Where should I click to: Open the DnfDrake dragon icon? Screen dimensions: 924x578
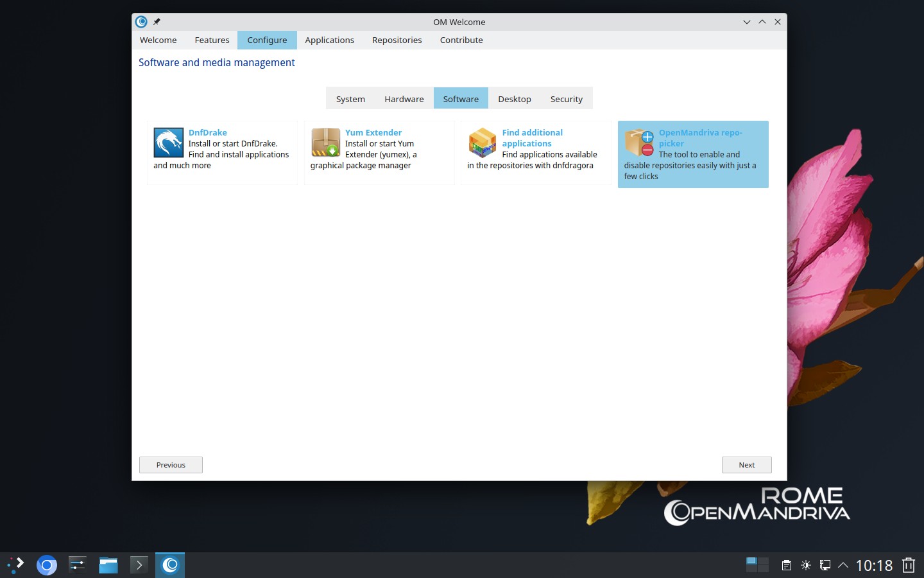(x=169, y=143)
